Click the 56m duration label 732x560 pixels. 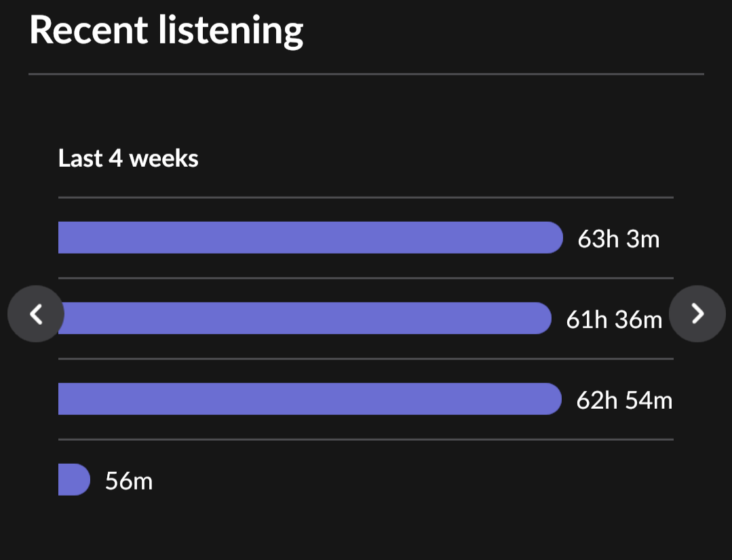tap(129, 481)
